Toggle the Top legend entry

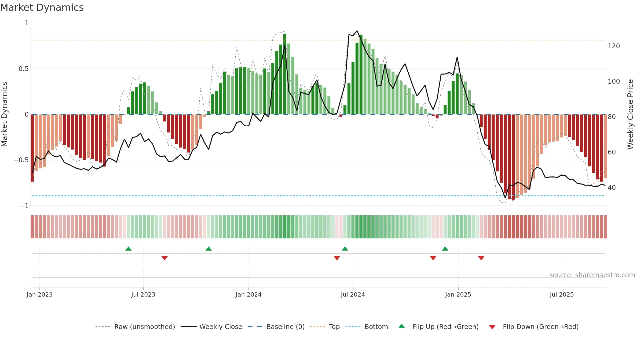[325, 327]
